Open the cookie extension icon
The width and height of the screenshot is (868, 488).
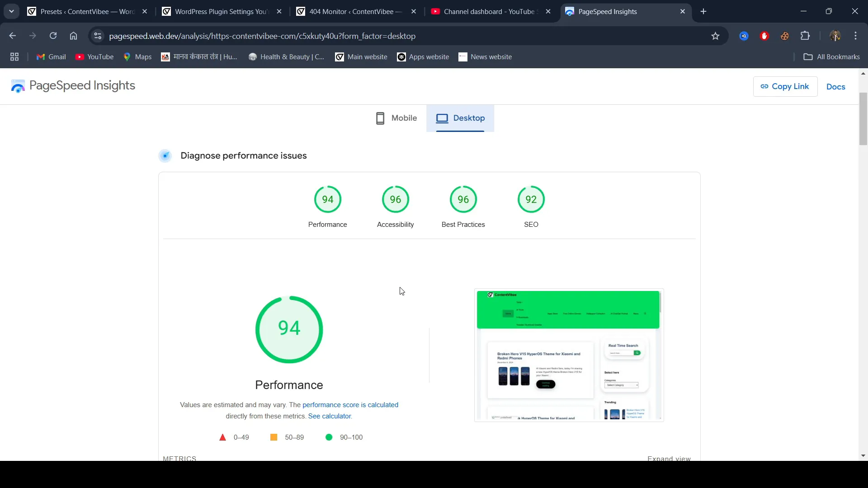(x=785, y=36)
